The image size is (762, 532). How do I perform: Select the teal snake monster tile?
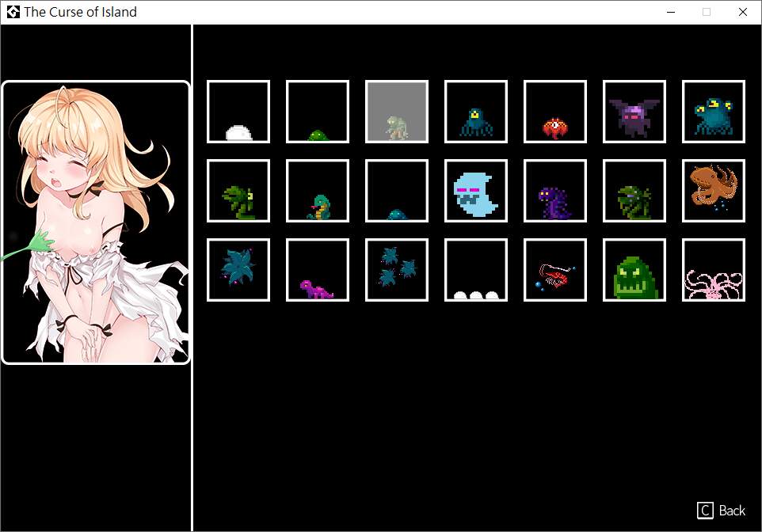(318, 191)
